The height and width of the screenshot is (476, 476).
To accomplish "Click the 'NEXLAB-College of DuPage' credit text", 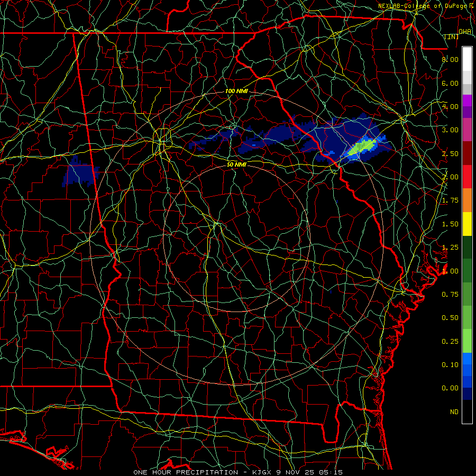I will pos(422,6).
